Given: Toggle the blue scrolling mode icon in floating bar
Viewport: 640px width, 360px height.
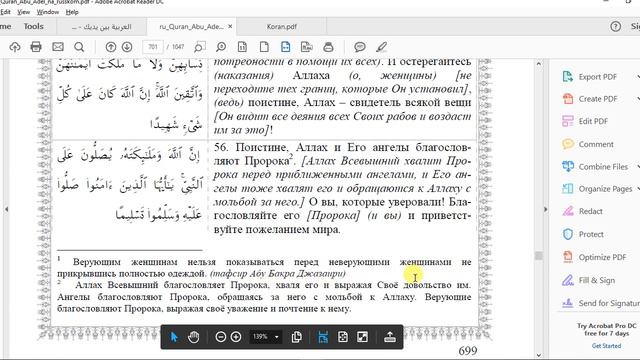Looking at the screenshot, I should [323, 337].
